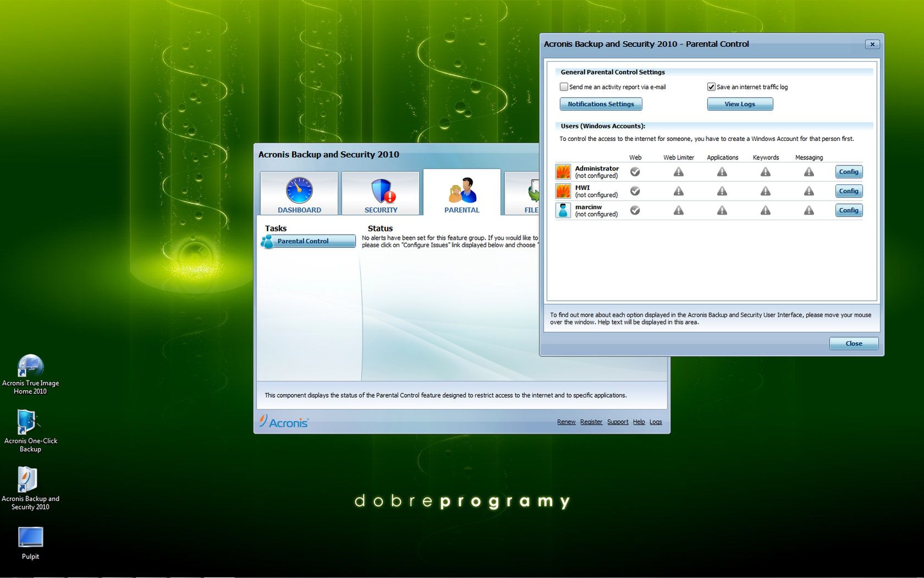Open Acronis True Image Home 2010 desktop shortcut

[31, 374]
